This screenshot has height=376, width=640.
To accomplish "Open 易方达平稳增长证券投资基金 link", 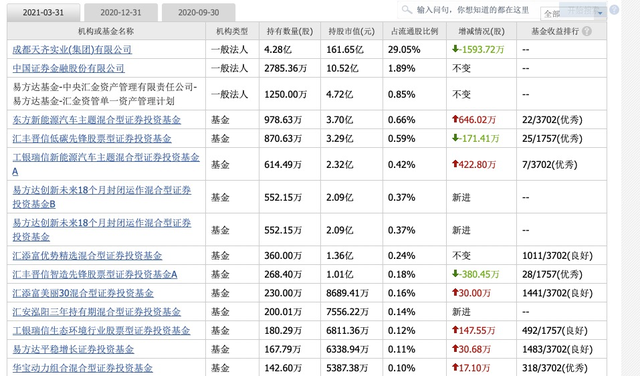I will [73, 349].
